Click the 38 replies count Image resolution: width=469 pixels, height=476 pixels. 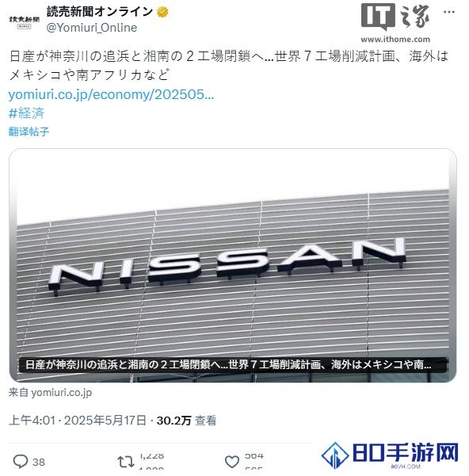39,462
